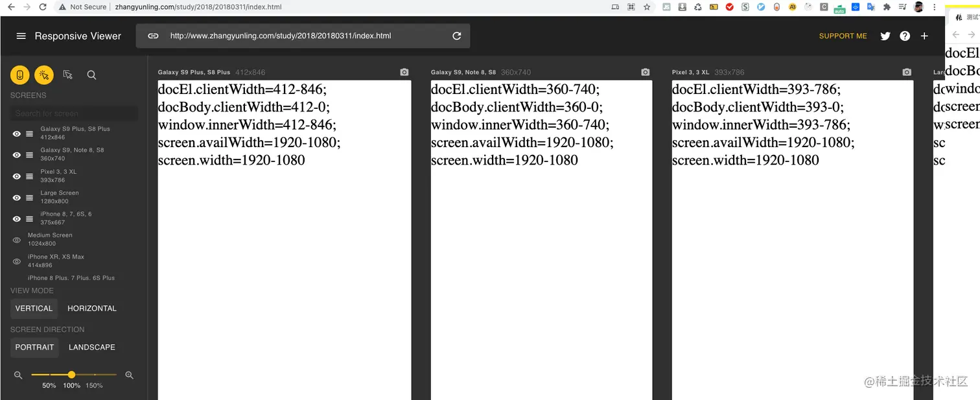Take a screenshot of the Galaxy S9, Note 8 screen
This screenshot has height=400, width=980.
645,72
